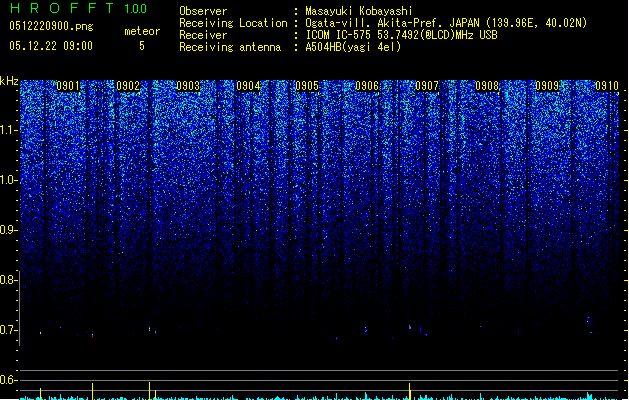The image size is (629, 400).
Task: Click the 0.8 kHz axis label
Action: (8, 280)
